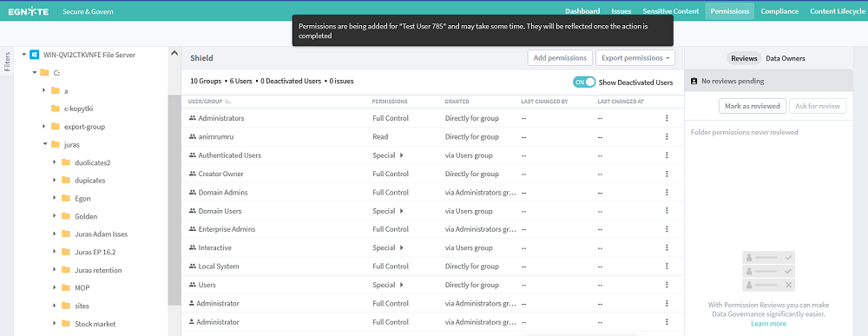Viewport: 868px width, 336px height.
Task: Click the Local System group name
Action: 219,267
